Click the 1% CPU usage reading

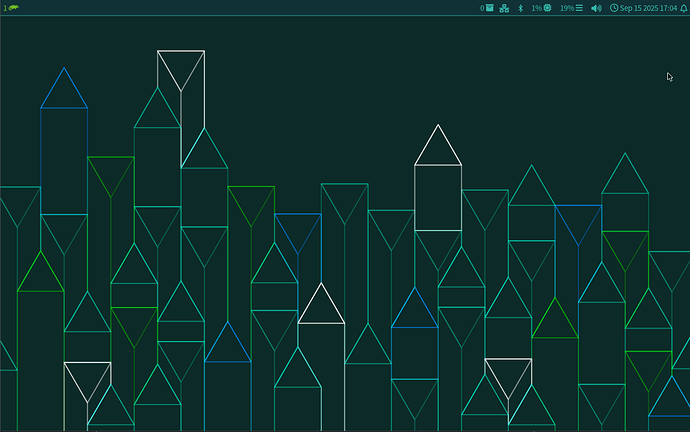(x=536, y=8)
